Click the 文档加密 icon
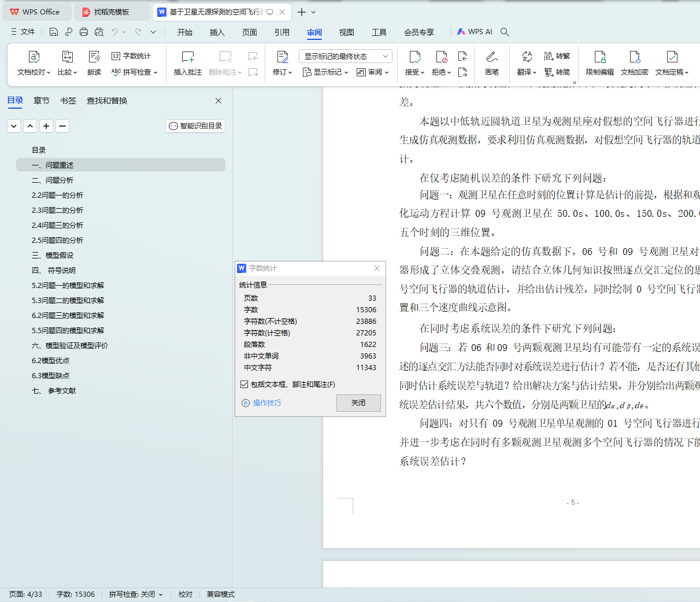The height and width of the screenshot is (602, 700). (x=635, y=57)
